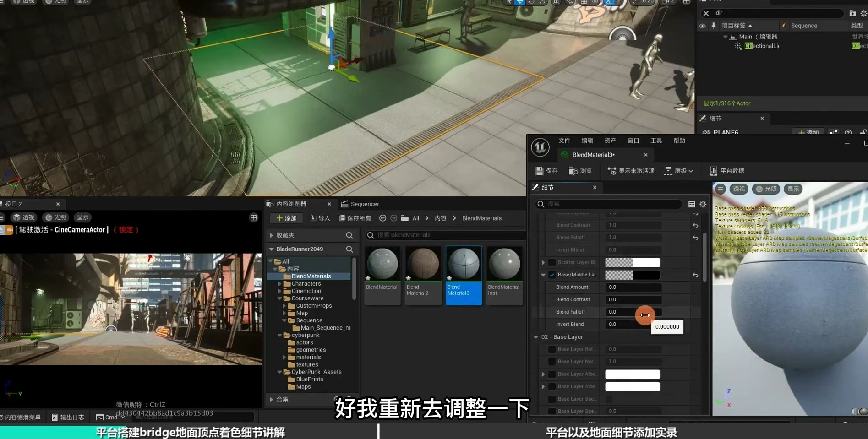This screenshot has height=439, width=868.
Task: Reset Blend Contrast 1.0 to default arrow
Action: tap(695, 225)
